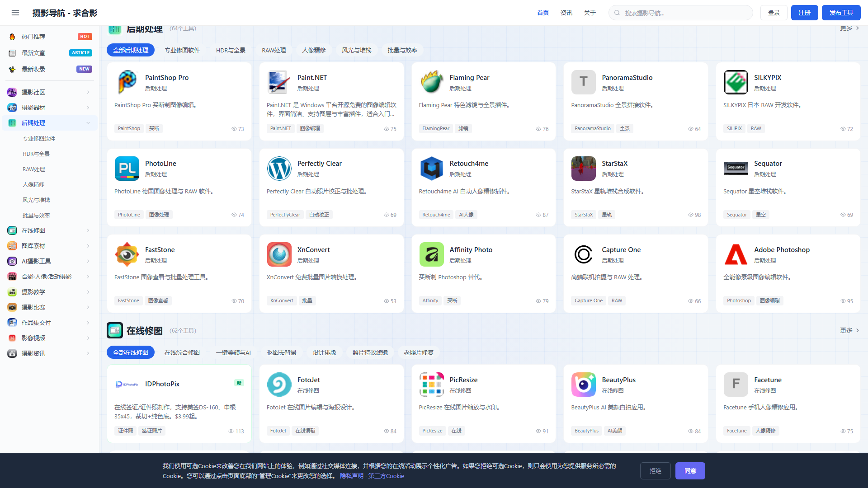
Task: Click the Paint.NET app icon
Action: (x=279, y=82)
